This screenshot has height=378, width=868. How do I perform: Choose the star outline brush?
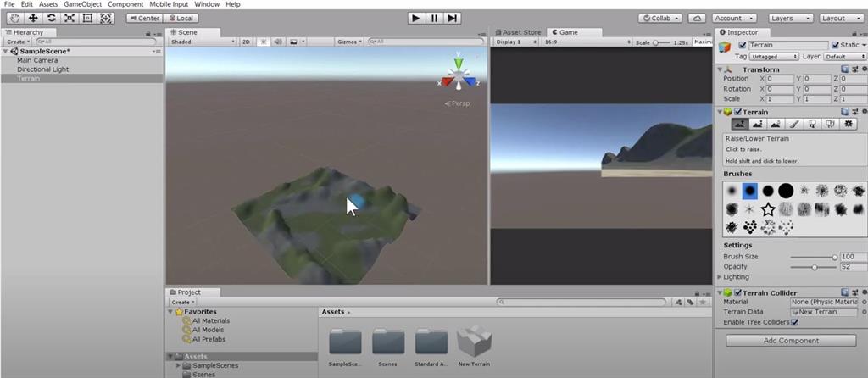768,209
